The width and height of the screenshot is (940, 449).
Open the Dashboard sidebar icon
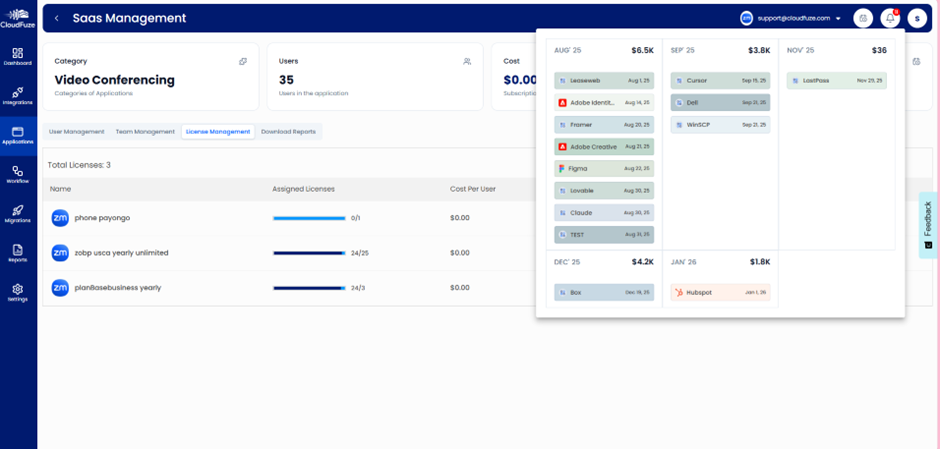tap(18, 56)
